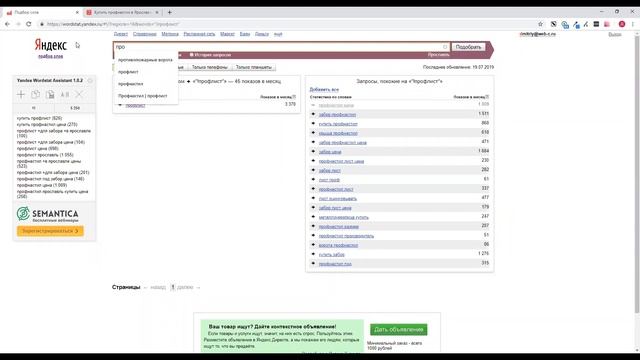Click the alphabetical sort icon in Wordstat Assistant

pos(65,95)
